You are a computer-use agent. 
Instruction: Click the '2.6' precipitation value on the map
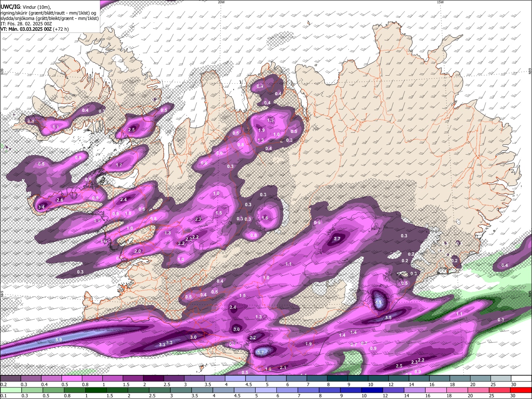point(60,200)
